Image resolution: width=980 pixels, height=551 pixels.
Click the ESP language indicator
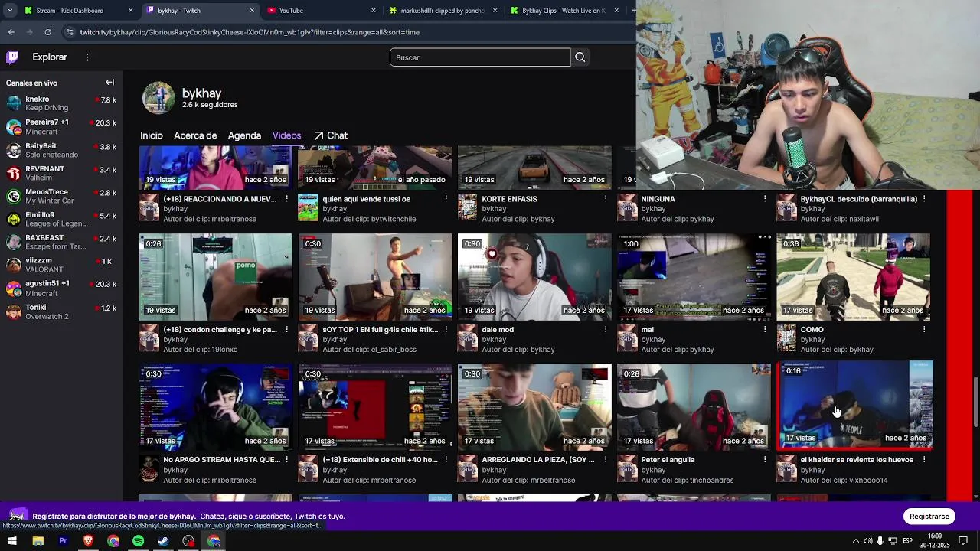[x=907, y=541]
